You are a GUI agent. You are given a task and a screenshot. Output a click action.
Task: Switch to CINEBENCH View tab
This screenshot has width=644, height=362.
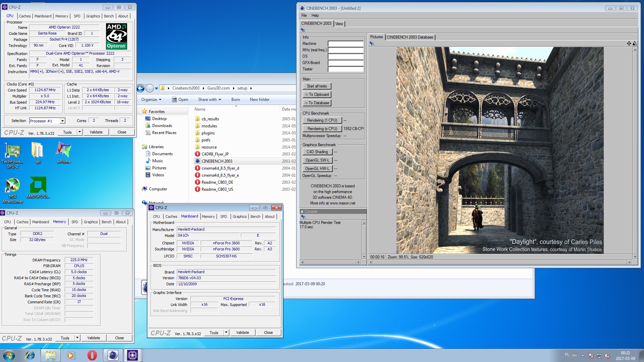point(339,24)
